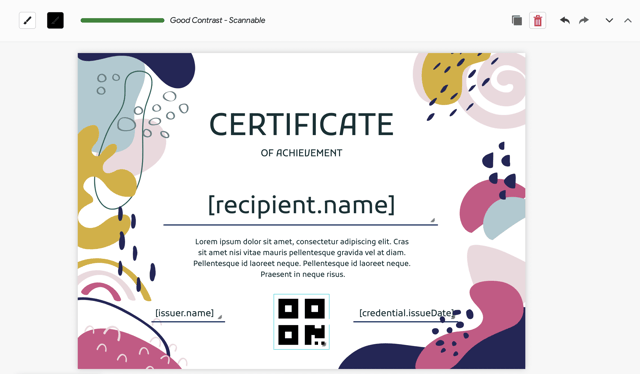Bring element forward with up chevron

pyautogui.click(x=628, y=20)
